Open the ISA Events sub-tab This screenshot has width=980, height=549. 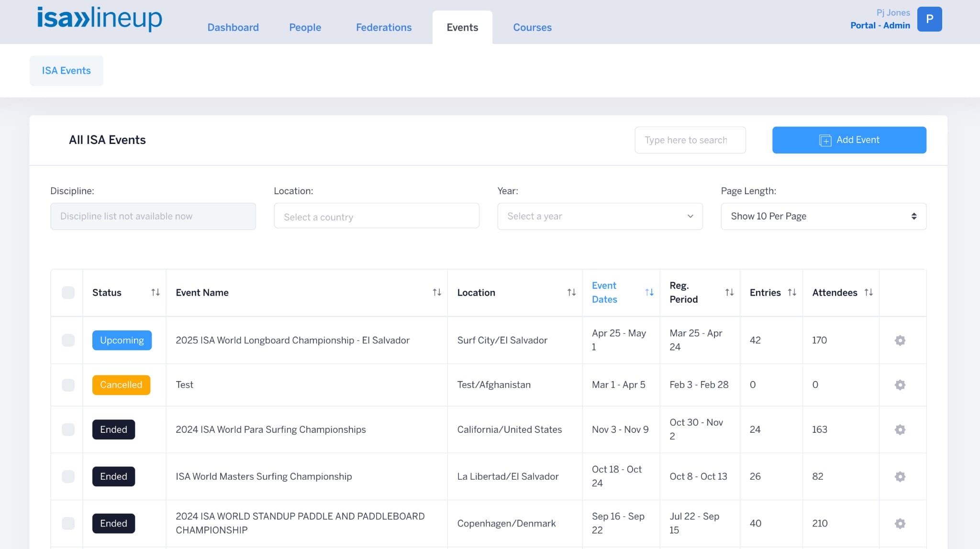[x=66, y=71]
